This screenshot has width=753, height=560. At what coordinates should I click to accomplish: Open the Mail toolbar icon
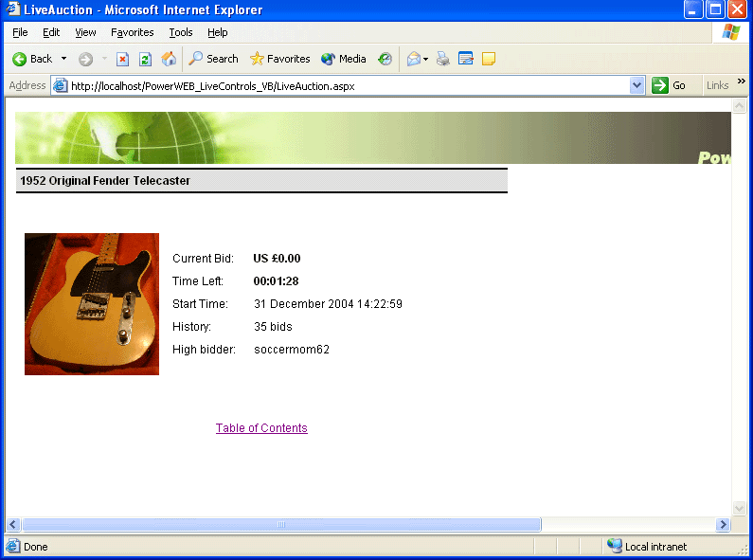click(414, 59)
